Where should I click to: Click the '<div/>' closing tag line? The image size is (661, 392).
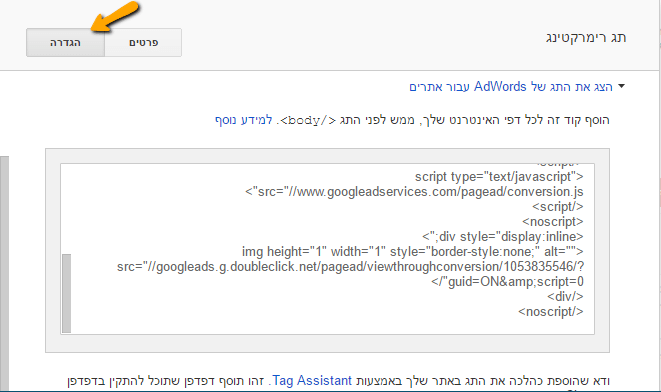click(x=565, y=297)
